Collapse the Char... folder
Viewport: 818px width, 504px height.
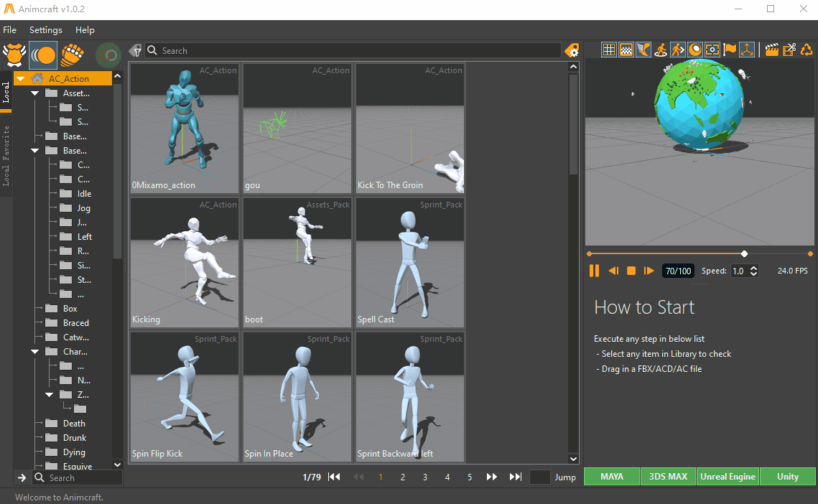tap(35, 352)
